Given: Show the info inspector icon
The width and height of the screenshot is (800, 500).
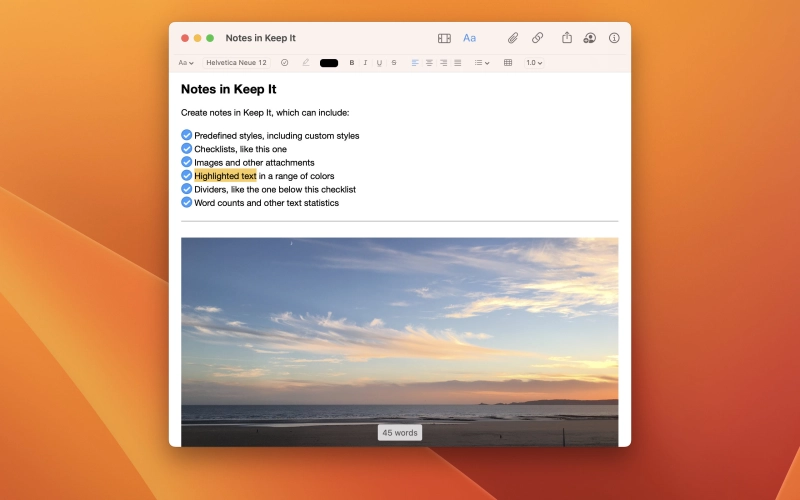Looking at the screenshot, I should [614, 38].
